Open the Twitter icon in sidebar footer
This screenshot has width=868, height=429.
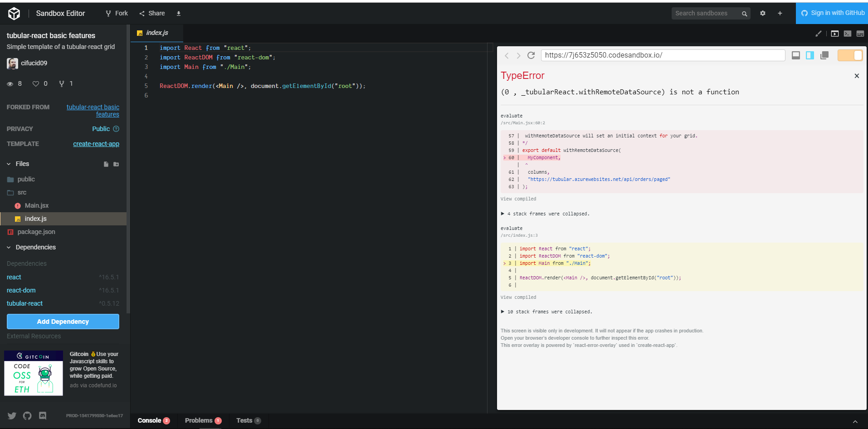(x=12, y=415)
